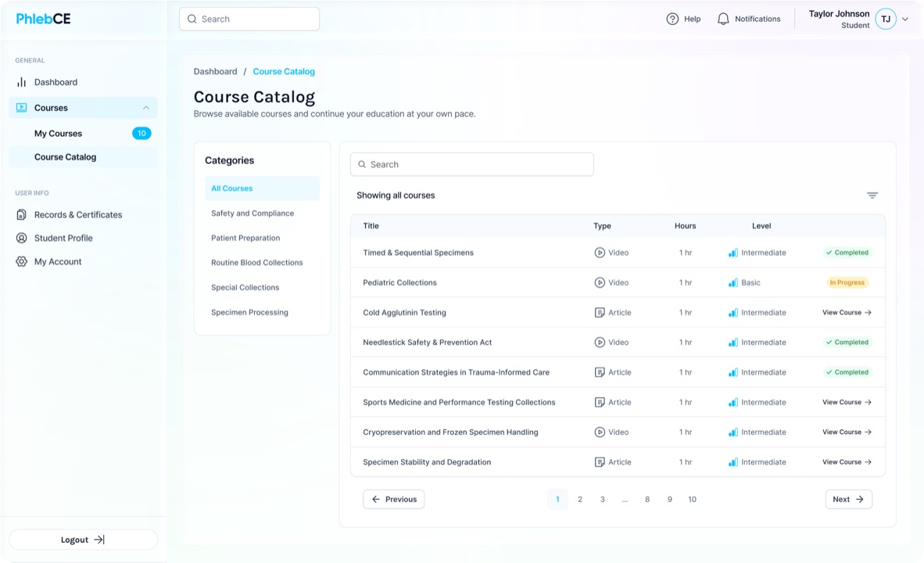
Task: Click the PhlebCE logo
Action: (x=43, y=19)
